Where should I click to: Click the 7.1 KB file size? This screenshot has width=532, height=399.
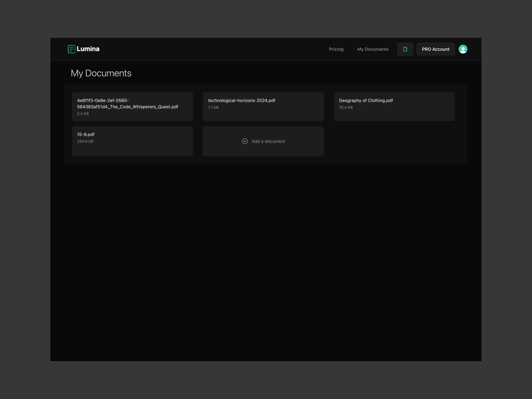coord(213,107)
